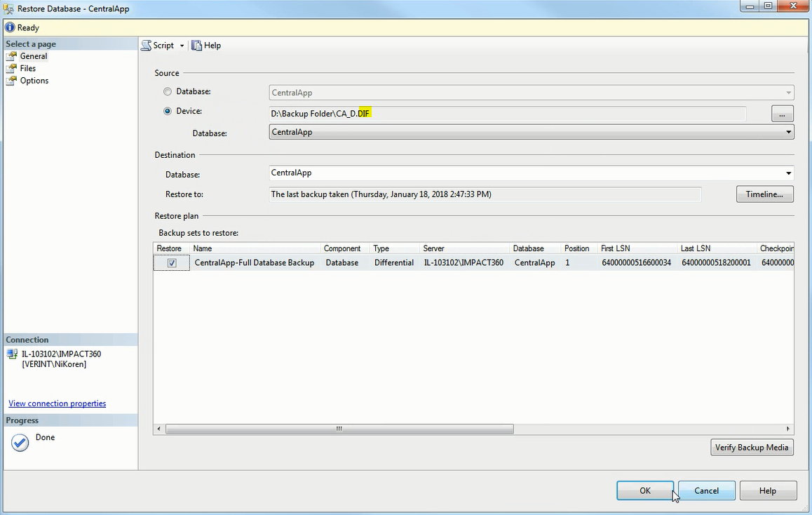812x515 pixels.
Task: Click the Ready info icon
Action: pyautogui.click(x=10, y=28)
